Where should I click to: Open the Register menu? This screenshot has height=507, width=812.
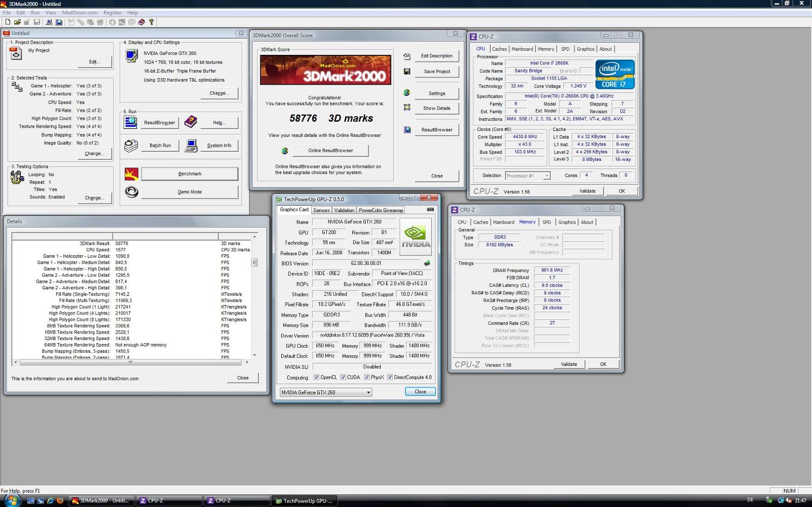click(112, 13)
